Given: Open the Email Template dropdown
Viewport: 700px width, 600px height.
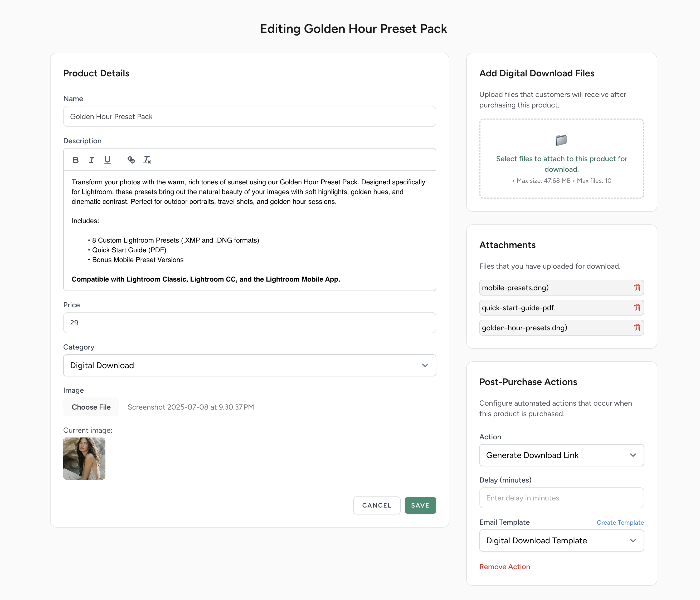Looking at the screenshot, I should pyautogui.click(x=561, y=540).
